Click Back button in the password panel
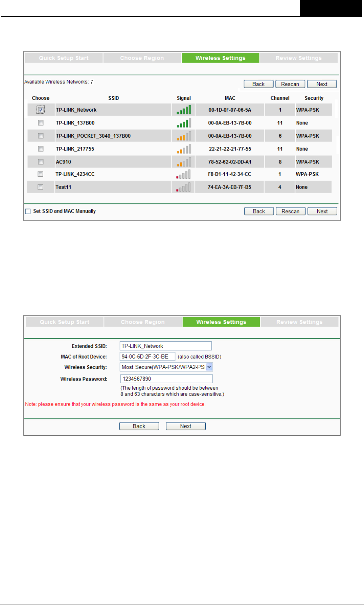The height and width of the screenshot is (605, 364). (139, 426)
